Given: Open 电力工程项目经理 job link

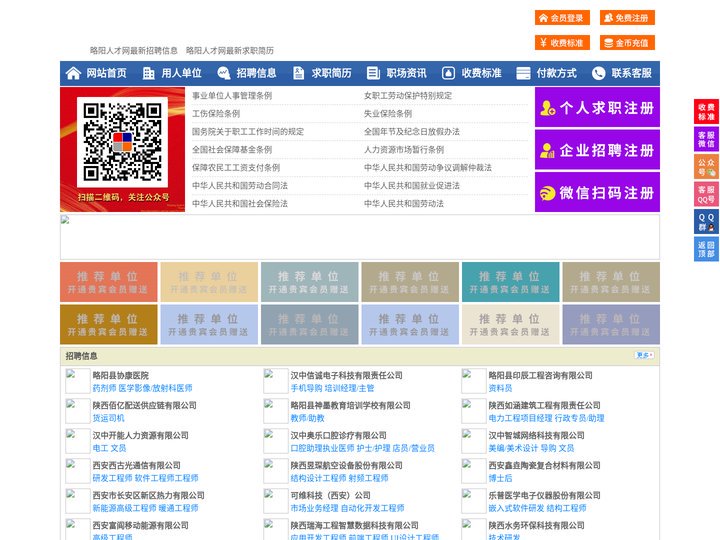Looking at the screenshot, I should click(520, 418).
